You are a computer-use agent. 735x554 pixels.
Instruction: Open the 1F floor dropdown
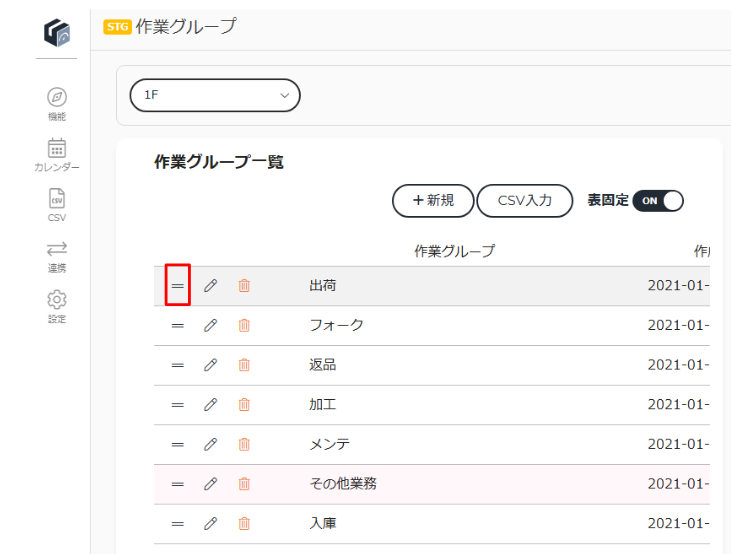(x=215, y=95)
